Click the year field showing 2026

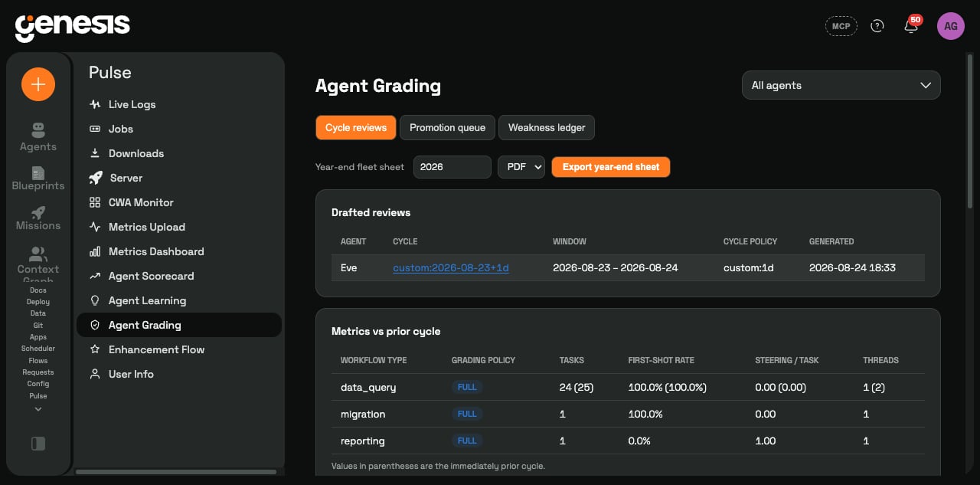click(452, 166)
